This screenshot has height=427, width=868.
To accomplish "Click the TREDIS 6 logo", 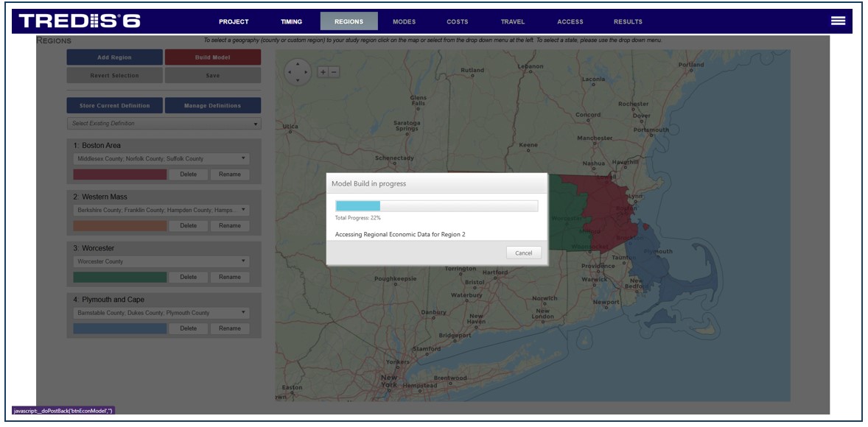I will [80, 21].
